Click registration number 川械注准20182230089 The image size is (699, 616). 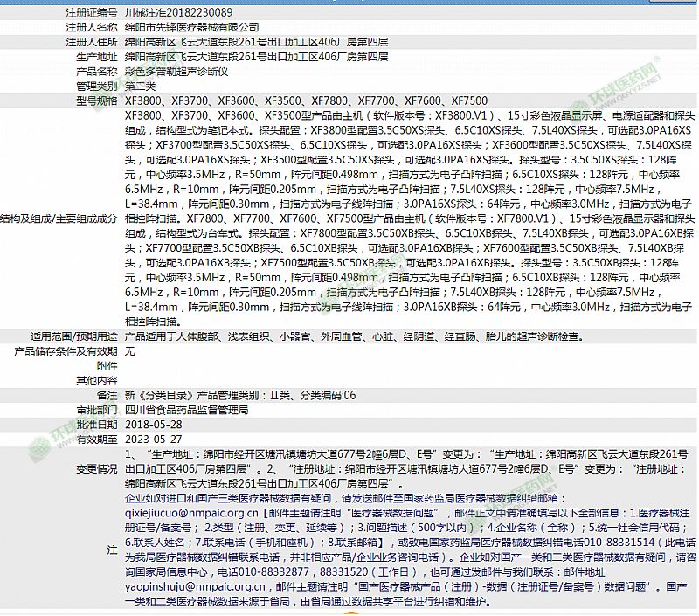tap(178, 12)
